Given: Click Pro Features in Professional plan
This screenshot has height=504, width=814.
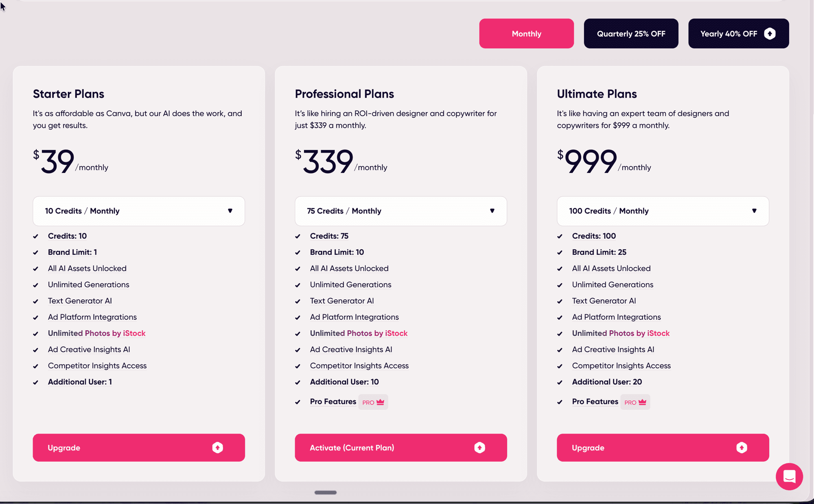Looking at the screenshot, I should (333, 401).
